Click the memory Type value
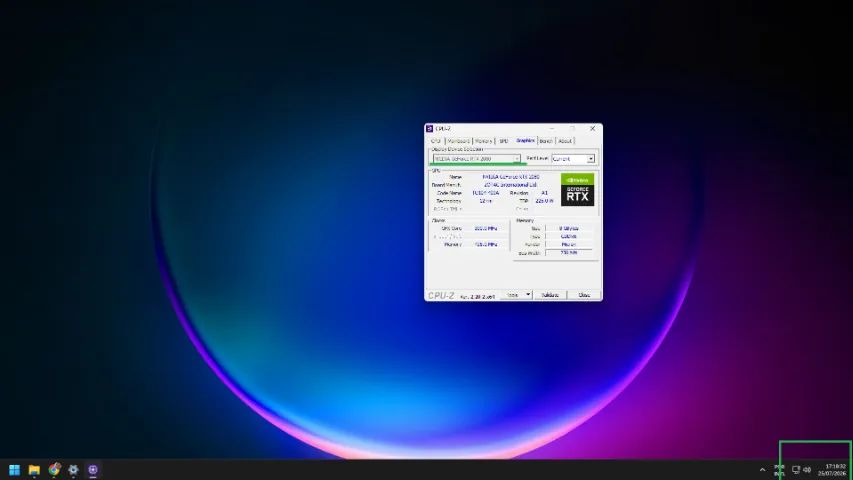Image resolution: width=853 pixels, height=480 pixels. [x=568, y=237]
